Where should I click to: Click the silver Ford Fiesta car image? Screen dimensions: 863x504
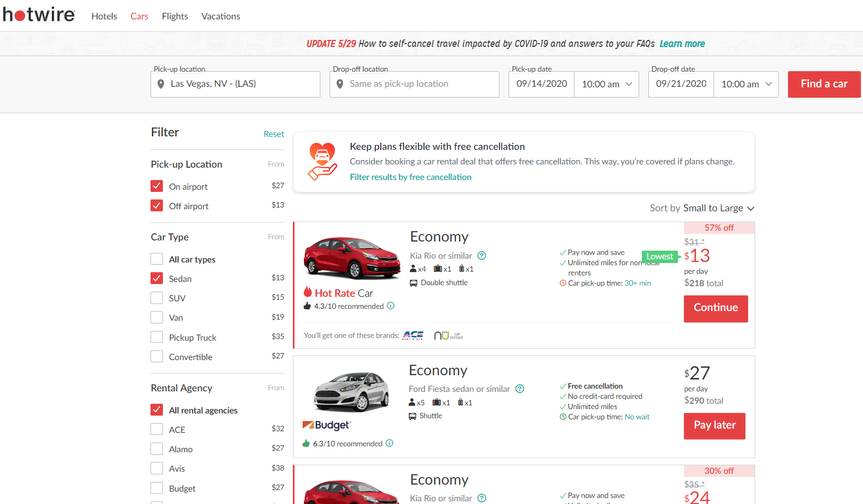pos(352,392)
